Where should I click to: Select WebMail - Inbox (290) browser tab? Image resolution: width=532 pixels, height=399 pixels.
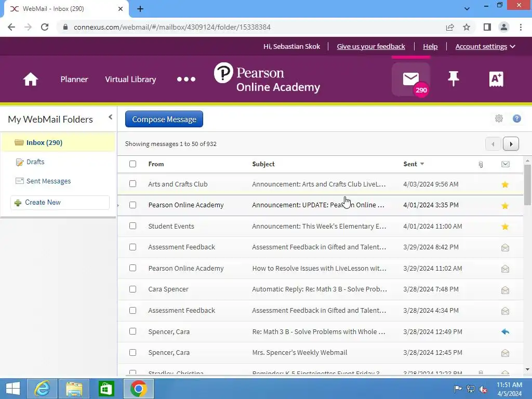click(66, 9)
